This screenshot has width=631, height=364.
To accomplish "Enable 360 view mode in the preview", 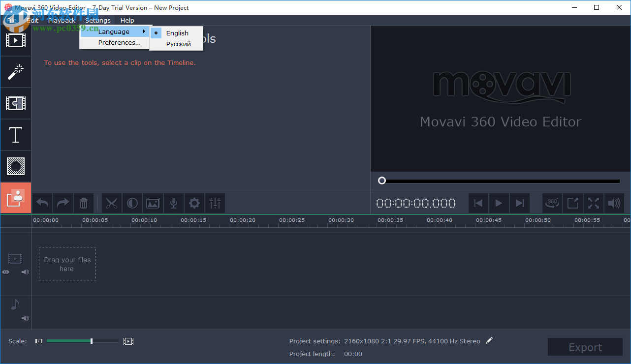I will [x=552, y=203].
